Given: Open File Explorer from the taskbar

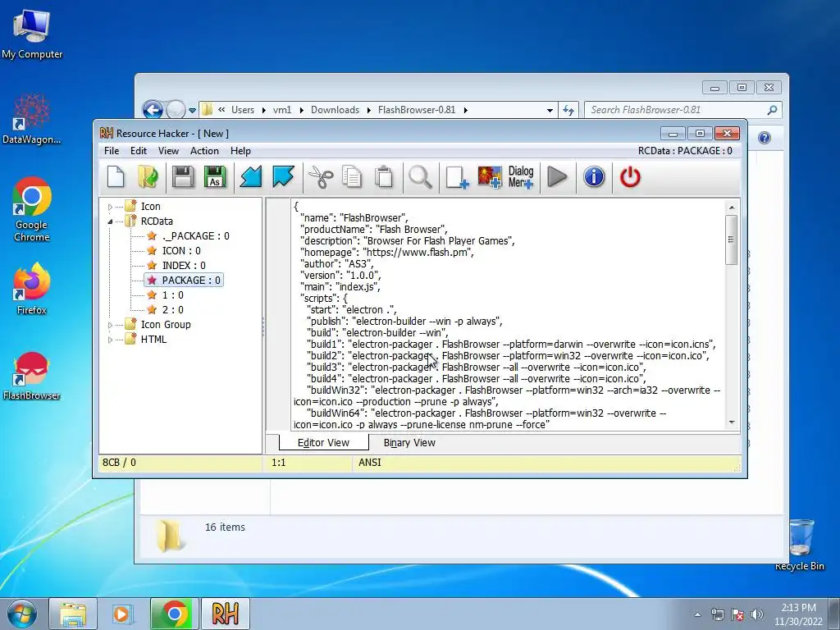Looking at the screenshot, I should 73,614.
